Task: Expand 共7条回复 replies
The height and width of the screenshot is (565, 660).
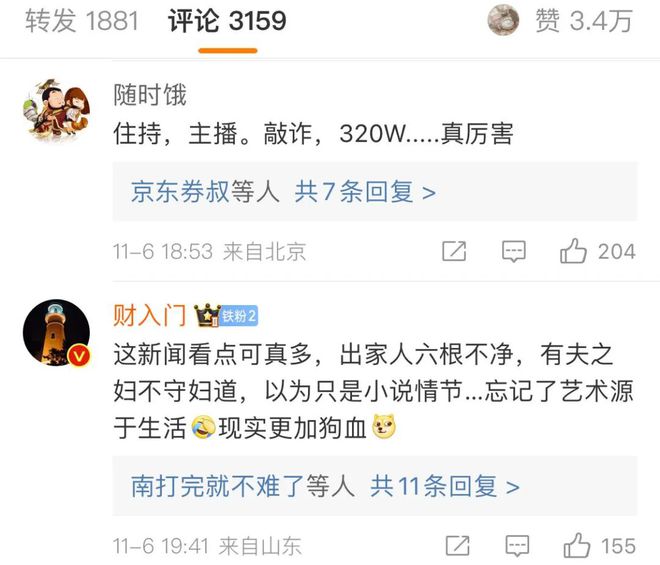Action: pos(365,192)
